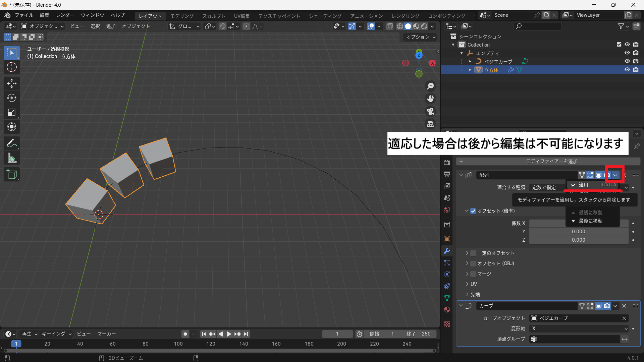Toggle camera view icon in viewport
The height and width of the screenshot is (362, 644).
430,111
